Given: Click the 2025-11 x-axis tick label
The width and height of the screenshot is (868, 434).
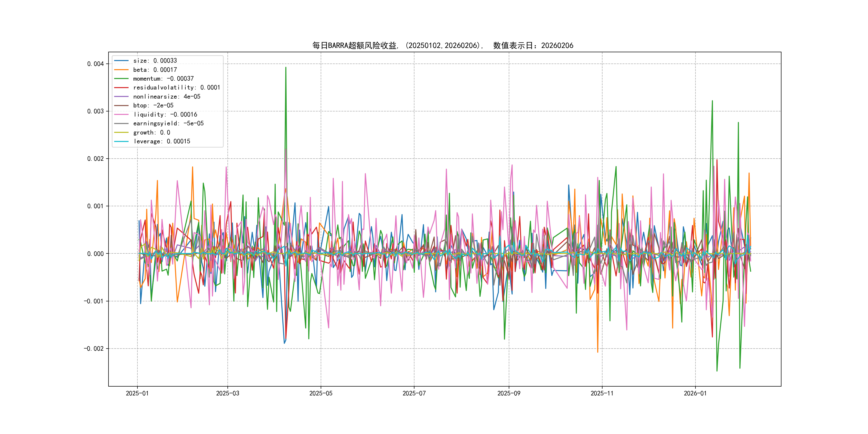Looking at the screenshot, I should click(x=602, y=393).
